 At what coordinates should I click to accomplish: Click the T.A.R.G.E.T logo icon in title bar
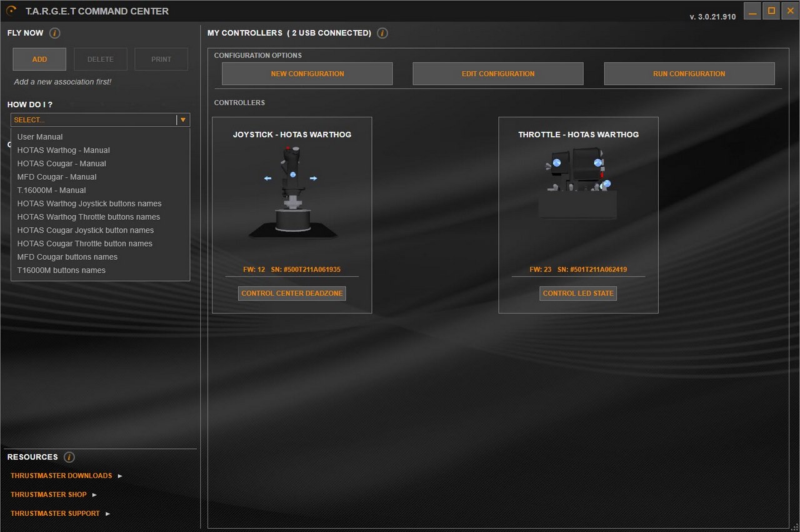11,11
